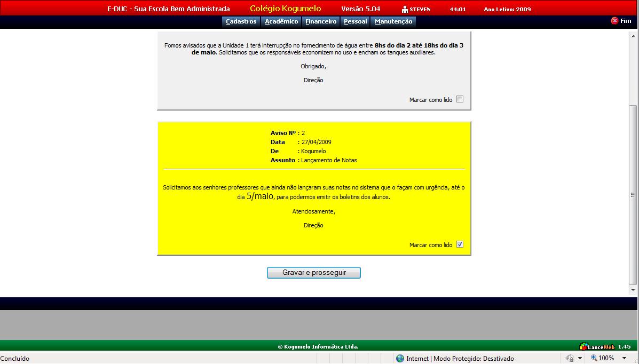Click the STEVEN user icon
Screen dimensions: 639x364
pyautogui.click(x=405, y=10)
